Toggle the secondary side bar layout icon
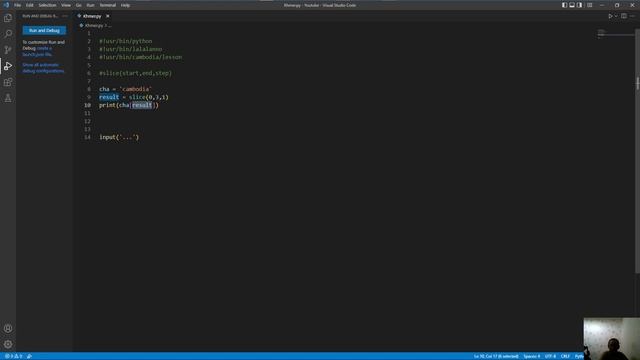This screenshot has height=360, width=640. (579, 5)
